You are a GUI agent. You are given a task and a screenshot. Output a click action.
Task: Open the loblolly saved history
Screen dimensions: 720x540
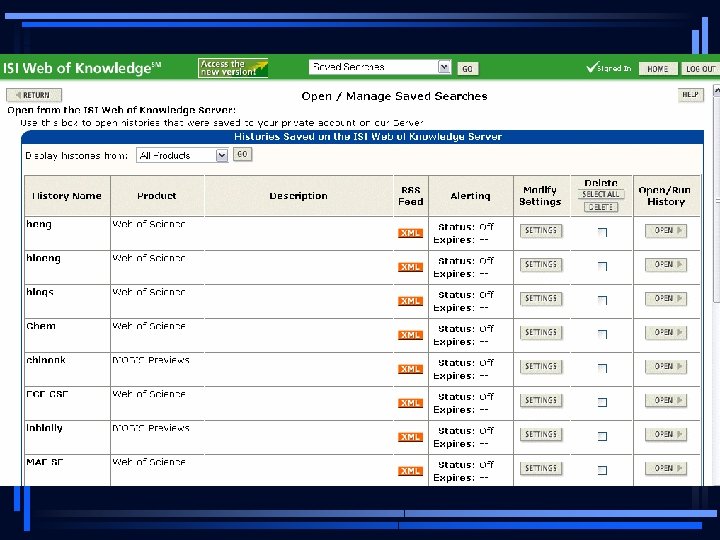[666, 434]
